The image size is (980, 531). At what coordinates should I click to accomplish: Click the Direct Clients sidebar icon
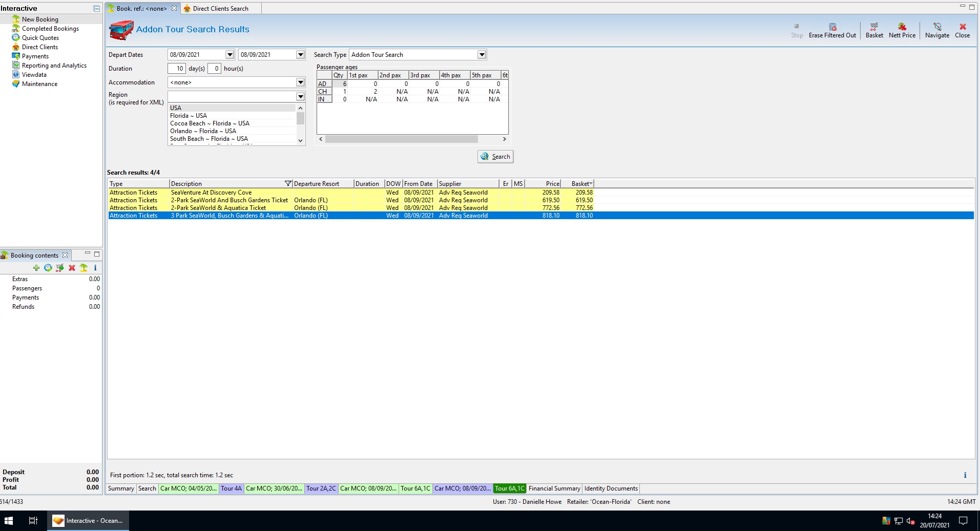click(16, 47)
